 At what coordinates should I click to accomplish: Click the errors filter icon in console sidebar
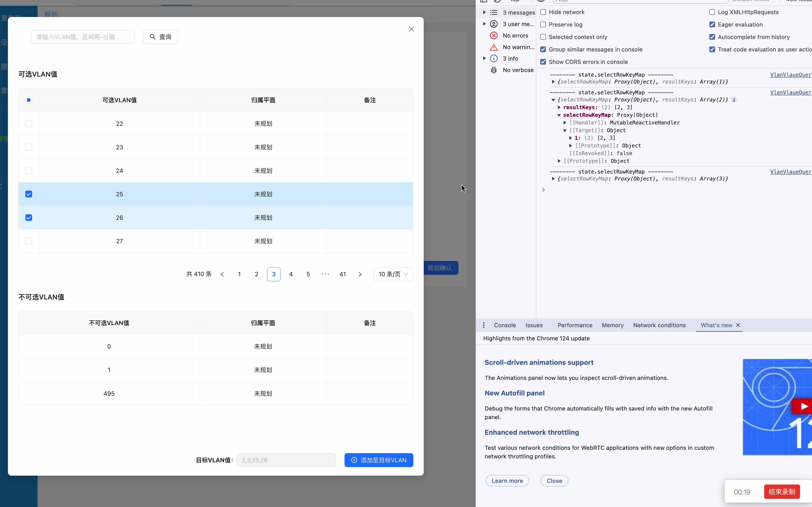click(494, 35)
